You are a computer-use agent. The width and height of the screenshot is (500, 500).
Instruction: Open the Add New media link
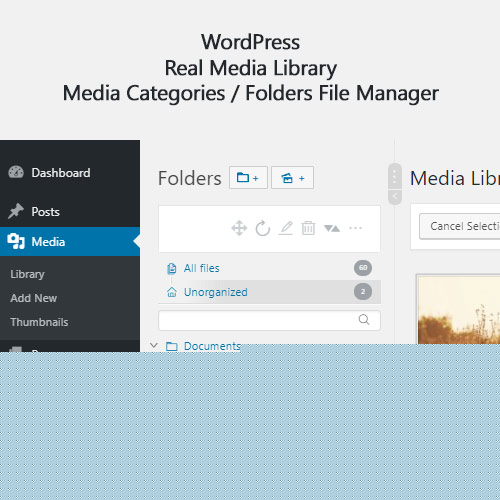click(x=33, y=298)
